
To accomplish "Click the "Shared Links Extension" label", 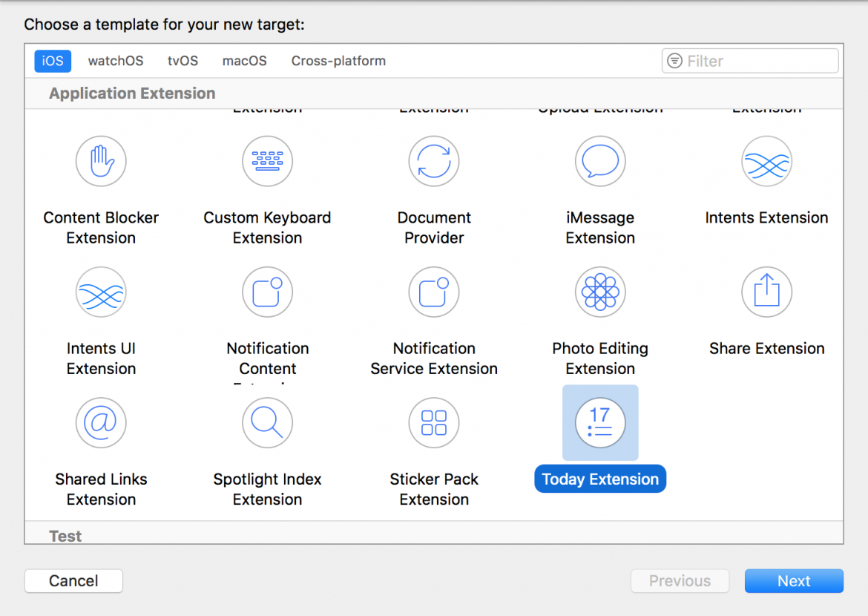I will 101,489.
